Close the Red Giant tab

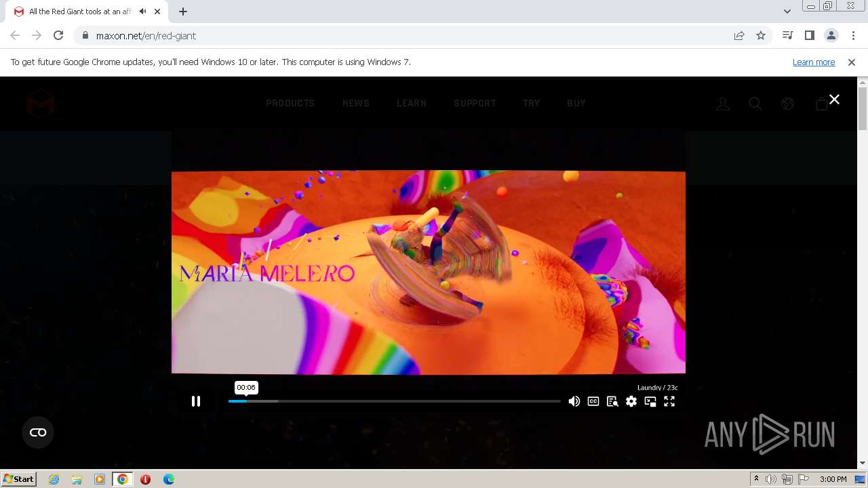coord(158,12)
